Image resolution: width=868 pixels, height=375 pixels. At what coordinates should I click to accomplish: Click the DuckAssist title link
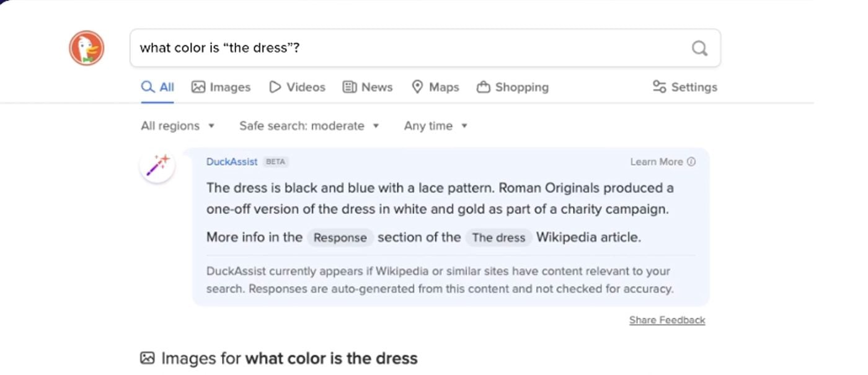click(x=232, y=162)
